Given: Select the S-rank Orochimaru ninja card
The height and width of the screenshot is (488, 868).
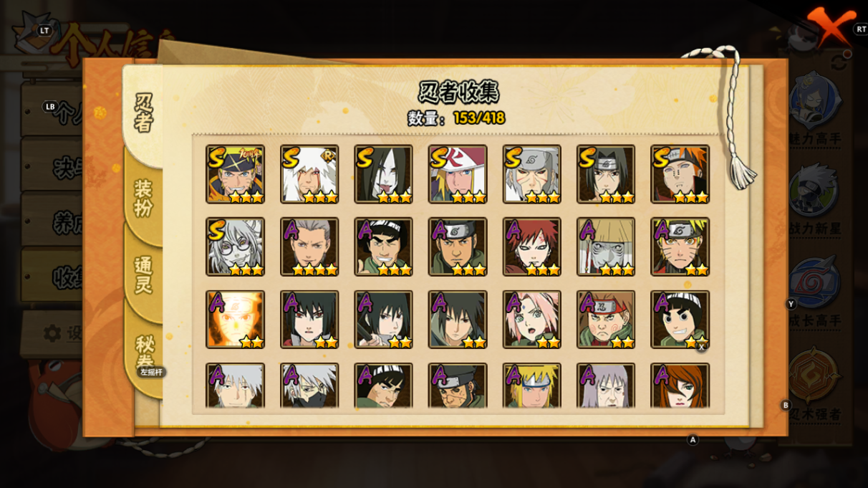Looking at the screenshot, I should click(383, 174).
